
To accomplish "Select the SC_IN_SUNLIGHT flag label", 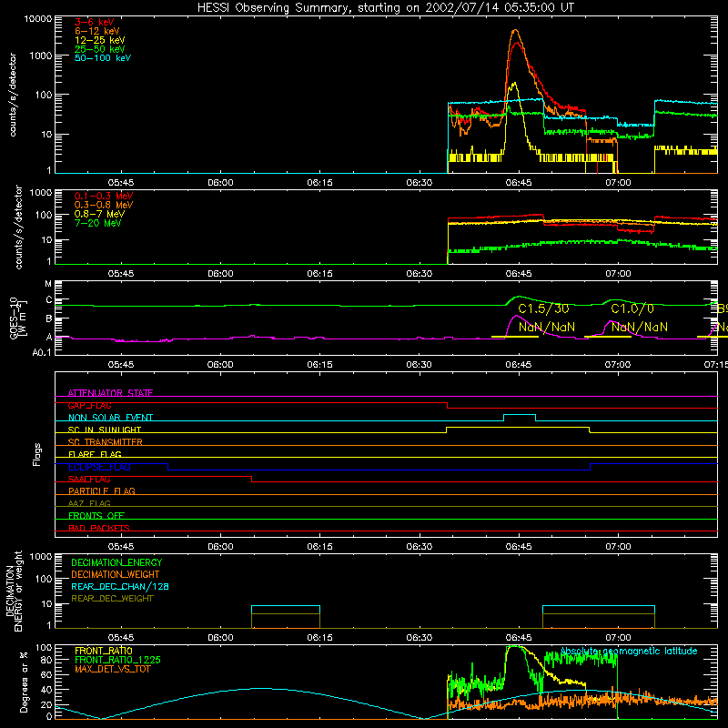I will click(105, 430).
